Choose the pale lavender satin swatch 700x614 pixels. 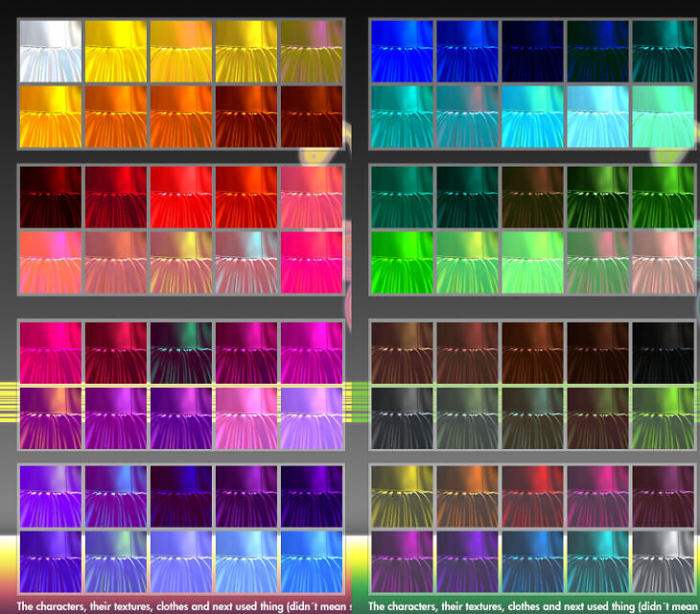coord(312,415)
